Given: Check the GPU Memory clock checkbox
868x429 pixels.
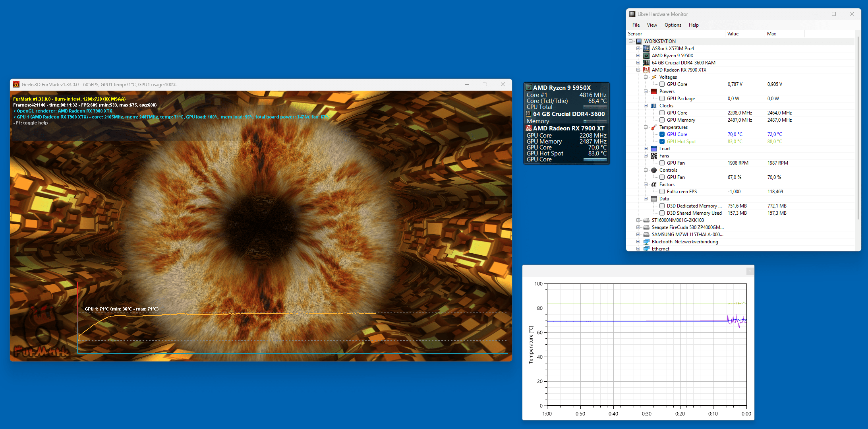Looking at the screenshot, I should click(x=662, y=120).
